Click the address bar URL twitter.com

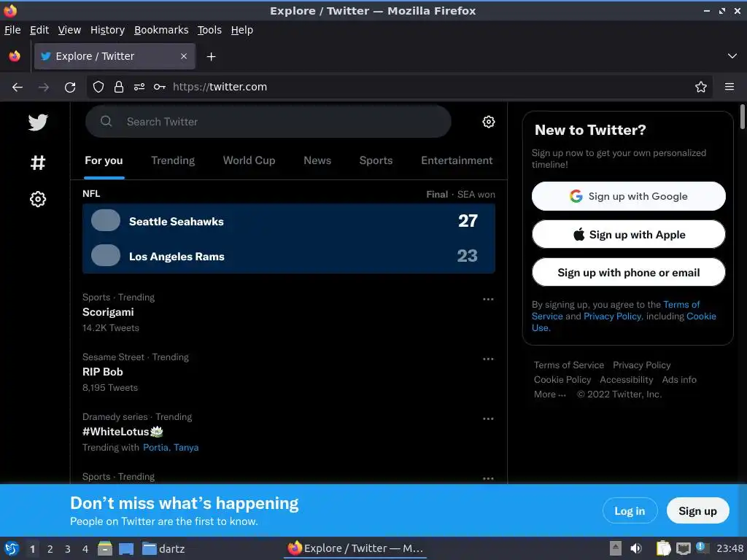[x=220, y=87]
